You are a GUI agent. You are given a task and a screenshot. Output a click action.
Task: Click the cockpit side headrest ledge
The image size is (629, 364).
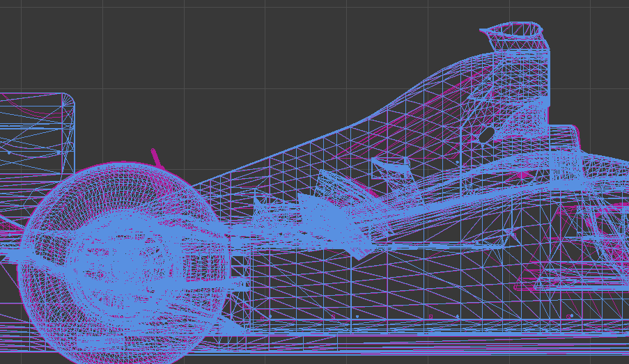click(x=564, y=132)
